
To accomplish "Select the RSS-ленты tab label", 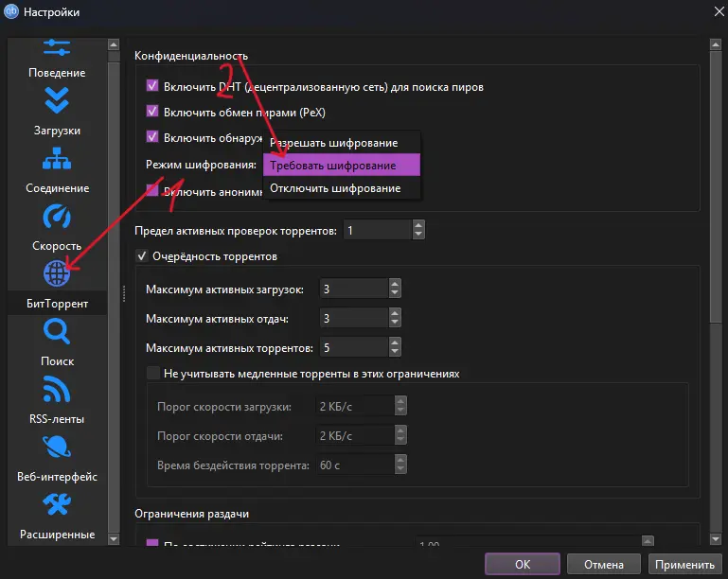I will (57, 418).
